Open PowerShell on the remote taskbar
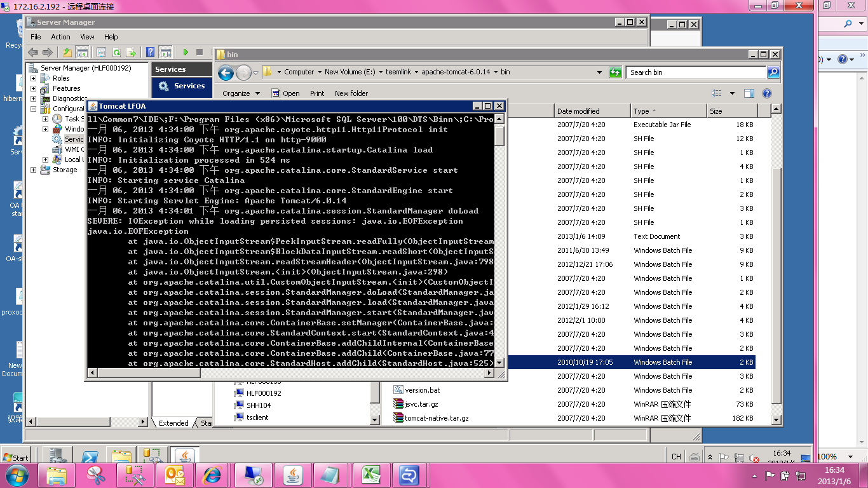 point(91,457)
